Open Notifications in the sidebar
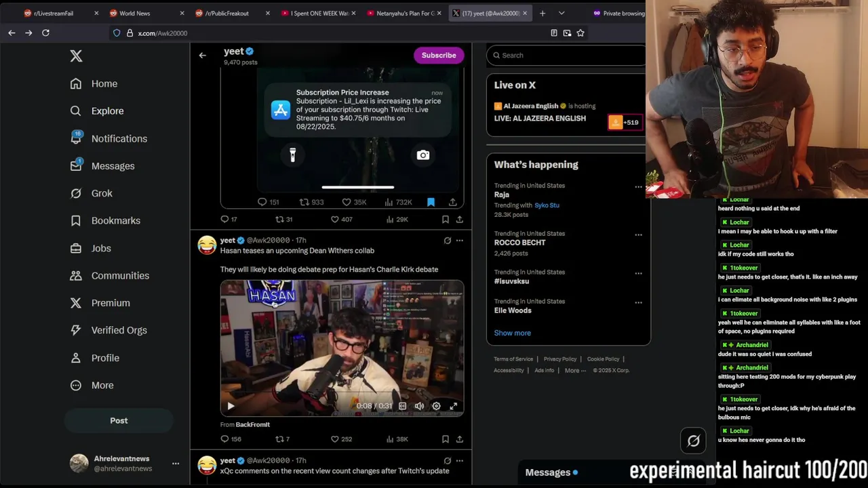Screen dimensions: 868x488 (108, 138)
